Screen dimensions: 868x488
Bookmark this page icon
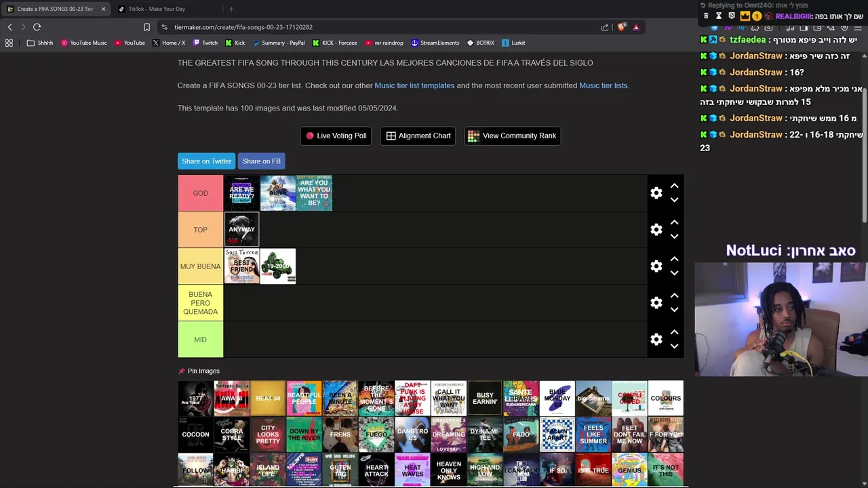coord(146,27)
